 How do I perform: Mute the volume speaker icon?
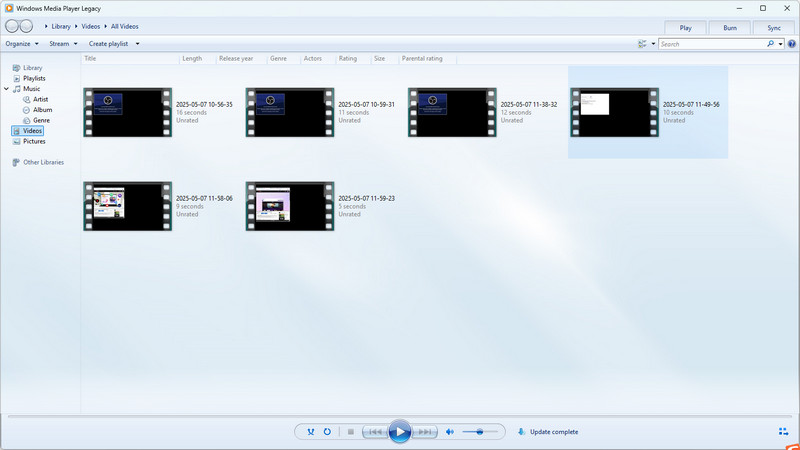(x=449, y=432)
